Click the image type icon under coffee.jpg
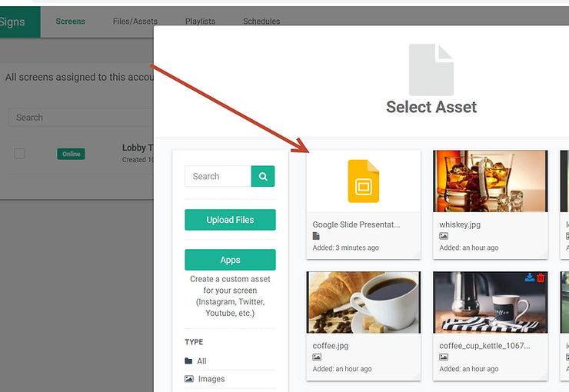This screenshot has width=569, height=392. coord(317,357)
